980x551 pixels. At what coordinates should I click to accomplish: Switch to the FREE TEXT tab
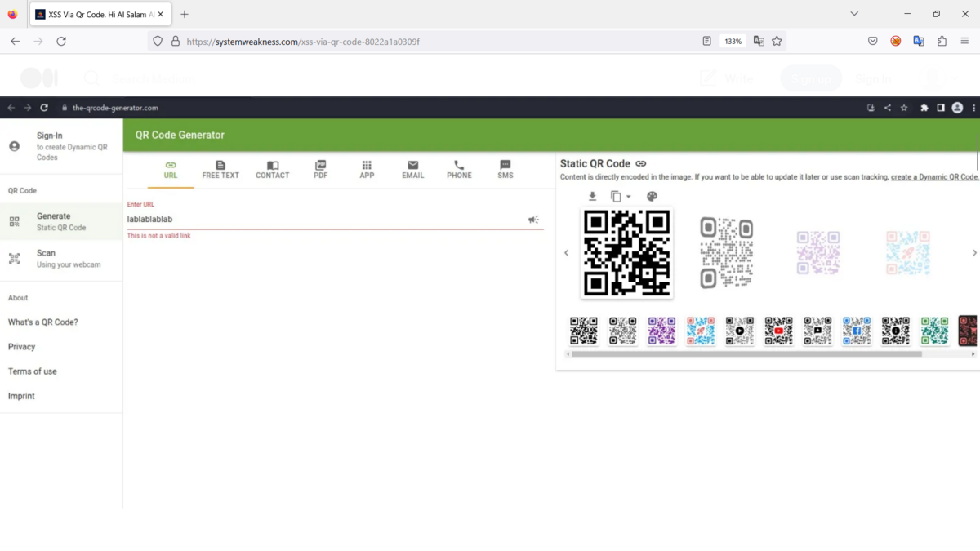pyautogui.click(x=220, y=170)
